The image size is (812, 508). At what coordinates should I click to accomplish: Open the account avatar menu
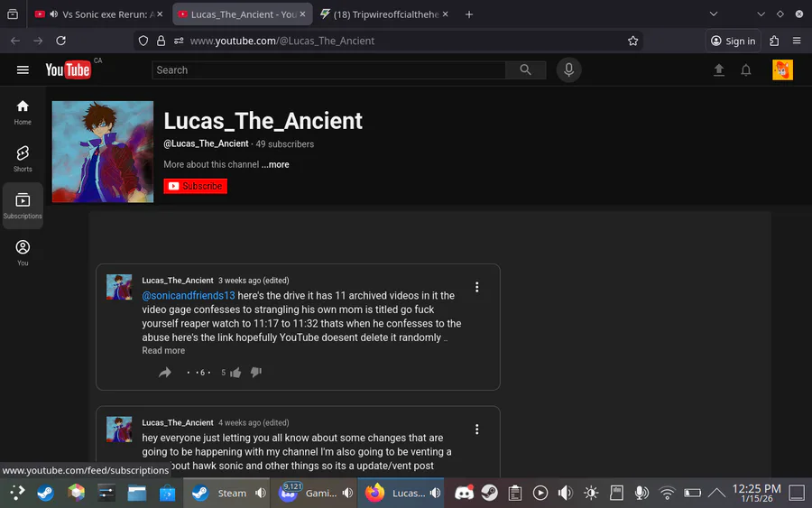[782, 69]
